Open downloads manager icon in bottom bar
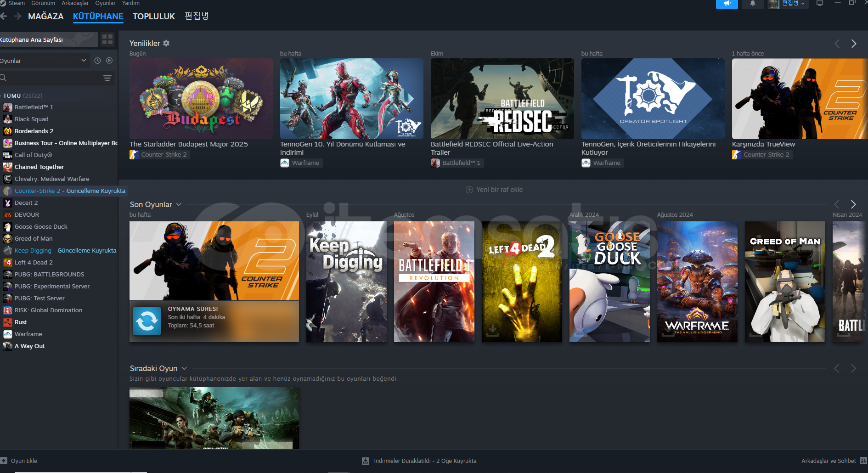868x473 pixels. coord(366,461)
